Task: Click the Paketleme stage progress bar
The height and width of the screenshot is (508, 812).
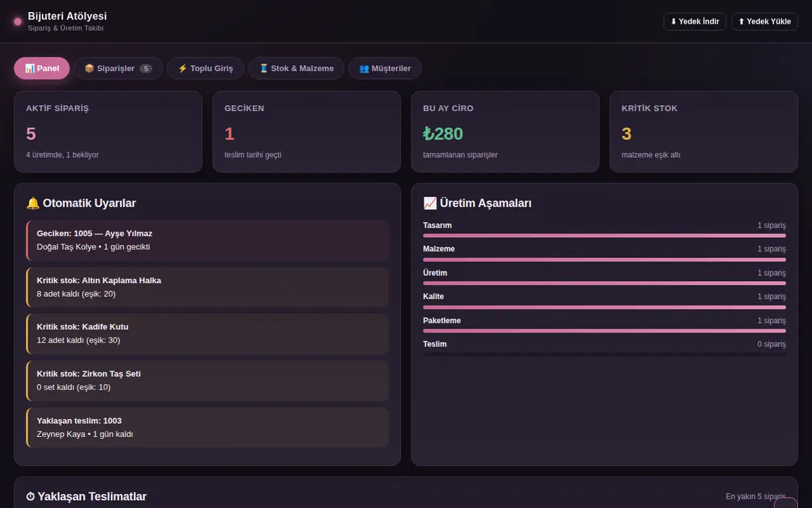Action: coord(604,331)
